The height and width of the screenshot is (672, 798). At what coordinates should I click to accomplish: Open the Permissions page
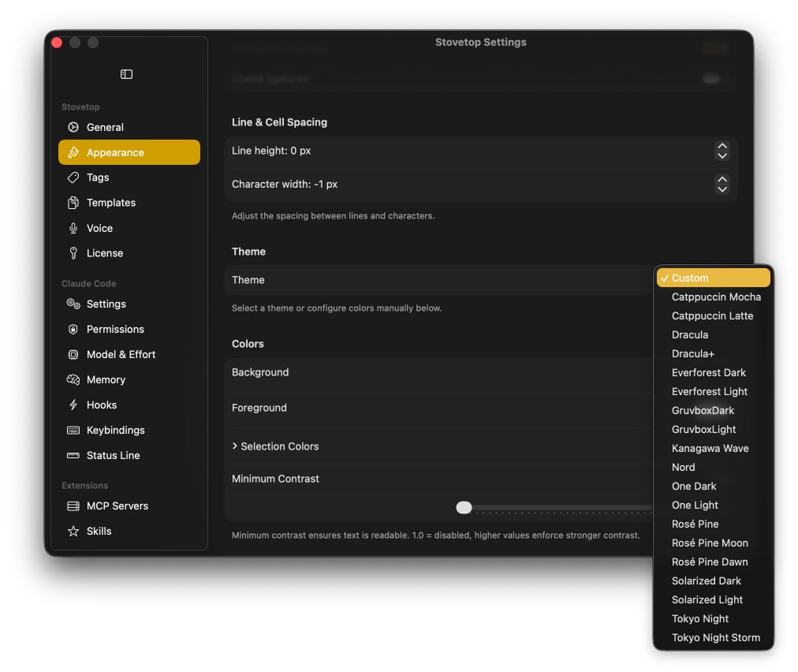coord(129,329)
